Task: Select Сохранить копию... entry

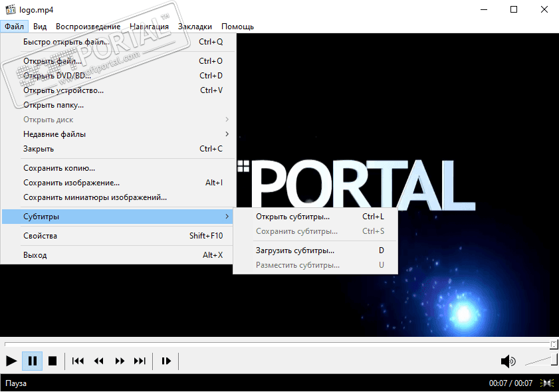Action: coord(118,168)
